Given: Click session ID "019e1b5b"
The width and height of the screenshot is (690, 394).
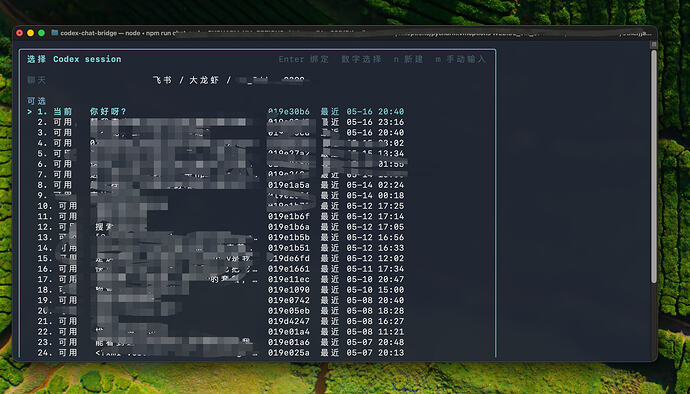Looking at the screenshot, I should [289, 237].
